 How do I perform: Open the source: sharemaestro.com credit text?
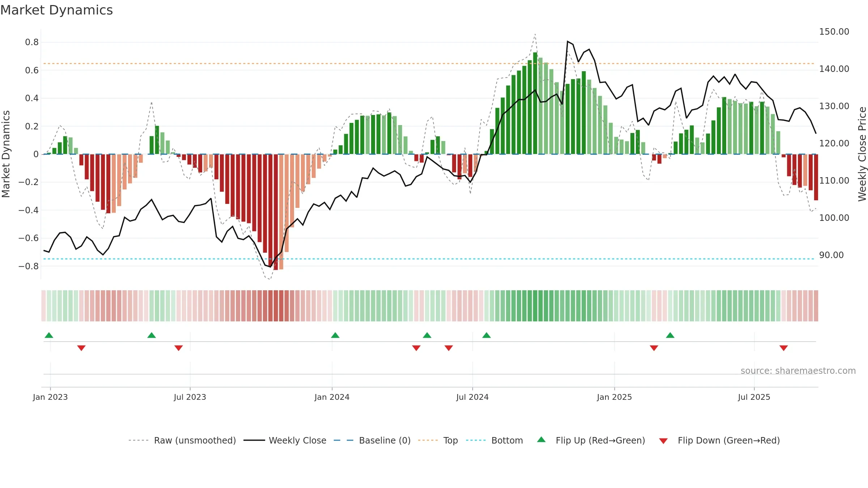tap(798, 371)
